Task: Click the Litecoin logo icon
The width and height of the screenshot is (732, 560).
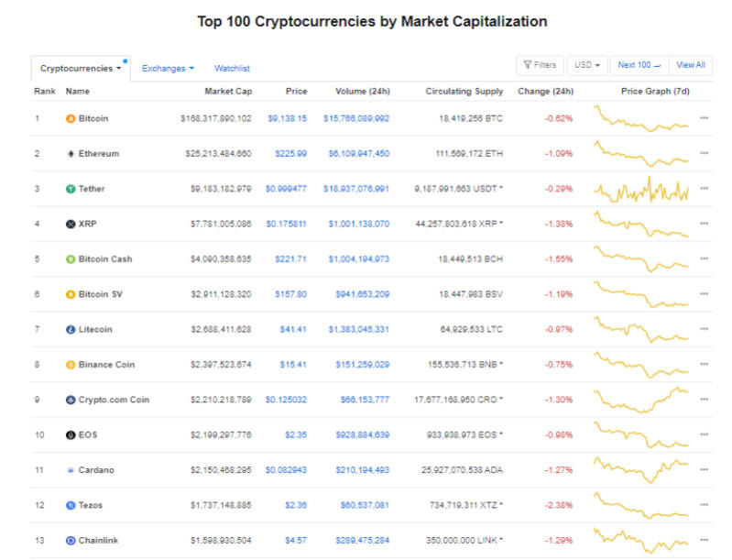Action: 71,329
